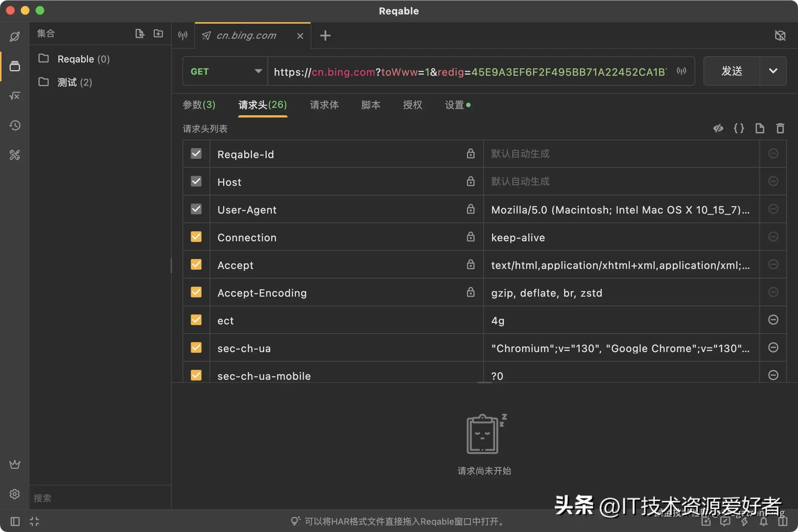This screenshot has height=532, width=798.
Task: Open the 设置 tab
Action: (x=457, y=105)
